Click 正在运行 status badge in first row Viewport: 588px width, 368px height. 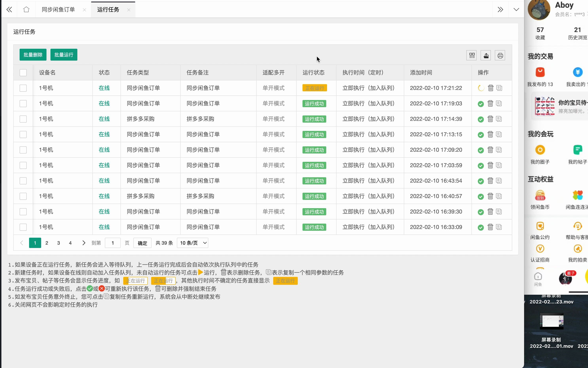[x=315, y=88]
